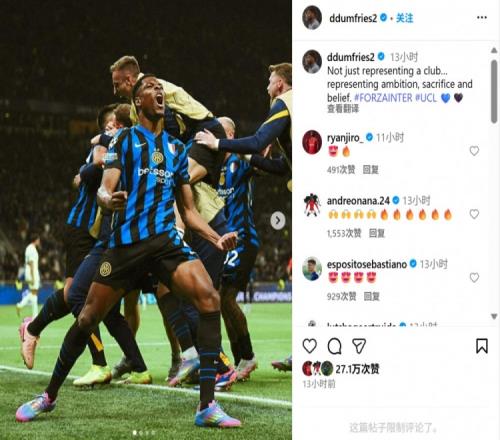The image size is (500, 440).
Task: Share the post with the paper plane icon
Action: pos(359,346)
